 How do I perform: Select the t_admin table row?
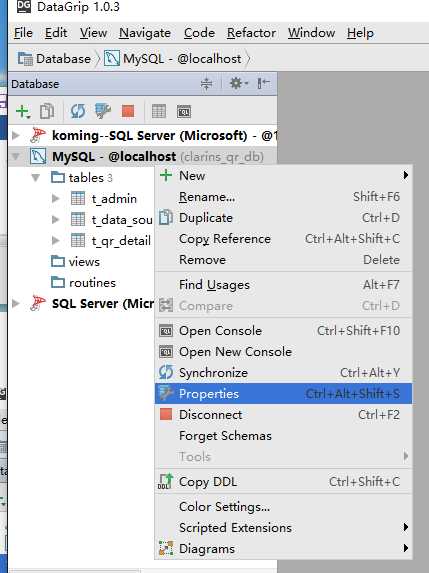tap(114, 198)
